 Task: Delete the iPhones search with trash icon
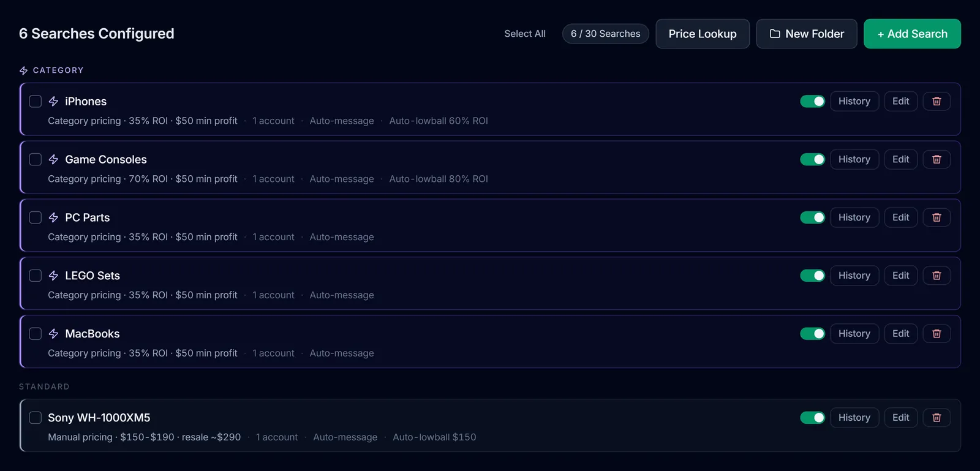pyautogui.click(x=937, y=101)
